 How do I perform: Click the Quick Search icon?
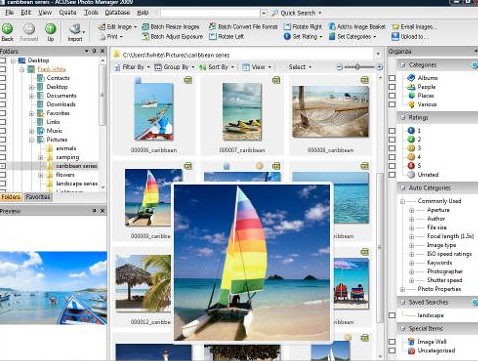tap(274, 13)
